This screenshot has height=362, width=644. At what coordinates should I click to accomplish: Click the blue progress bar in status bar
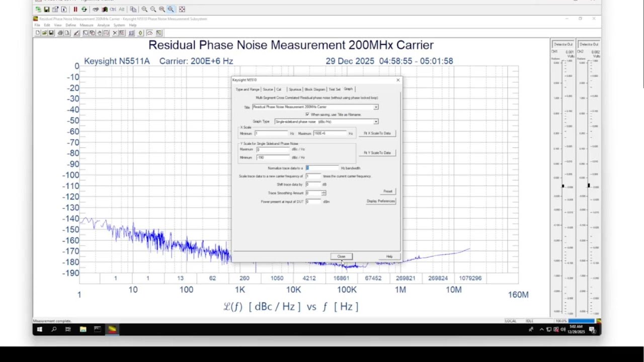click(581, 321)
